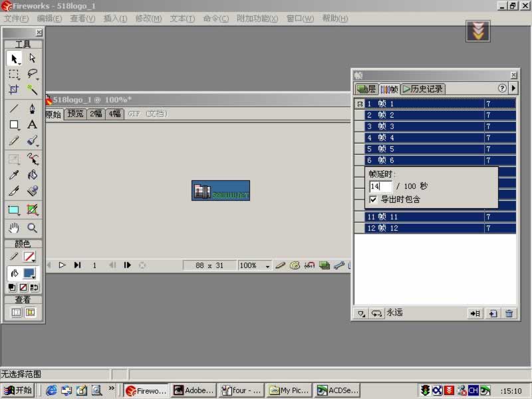Select the Text tool (A)
This screenshot has height=399, width=532.
(x=32, y=124)
